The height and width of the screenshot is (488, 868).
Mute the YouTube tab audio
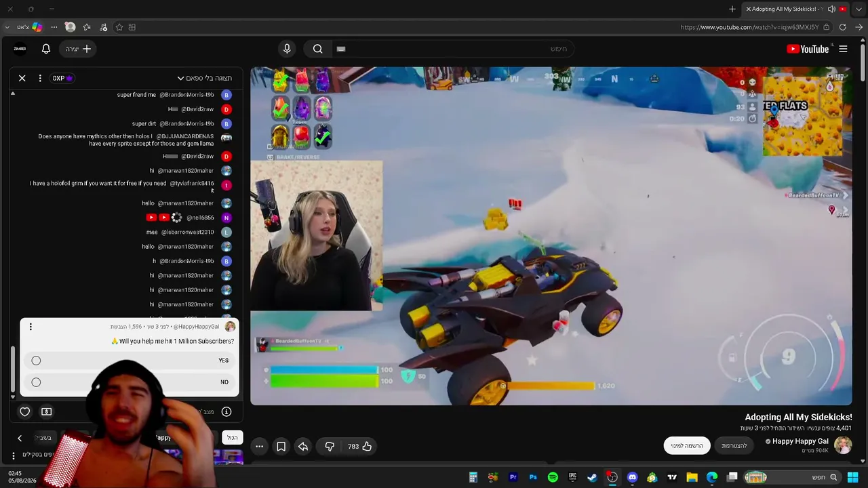[x=832, y=9]
